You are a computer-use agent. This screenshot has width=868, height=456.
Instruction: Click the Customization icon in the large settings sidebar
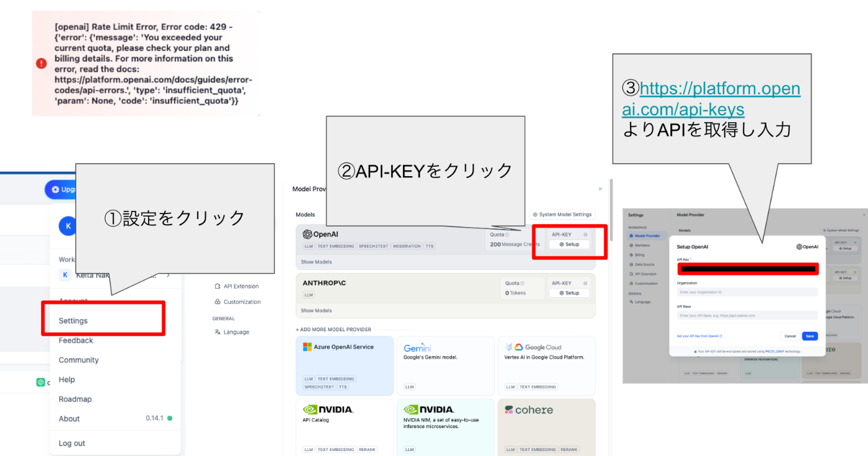click(218, 302)
